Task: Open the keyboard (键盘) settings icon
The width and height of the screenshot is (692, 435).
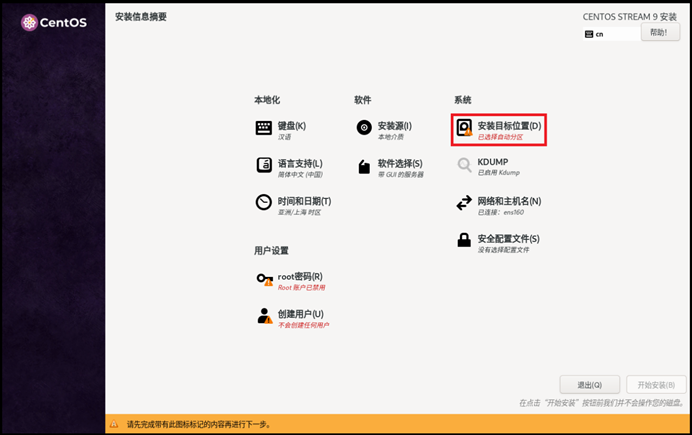Action: coord(264,128)
